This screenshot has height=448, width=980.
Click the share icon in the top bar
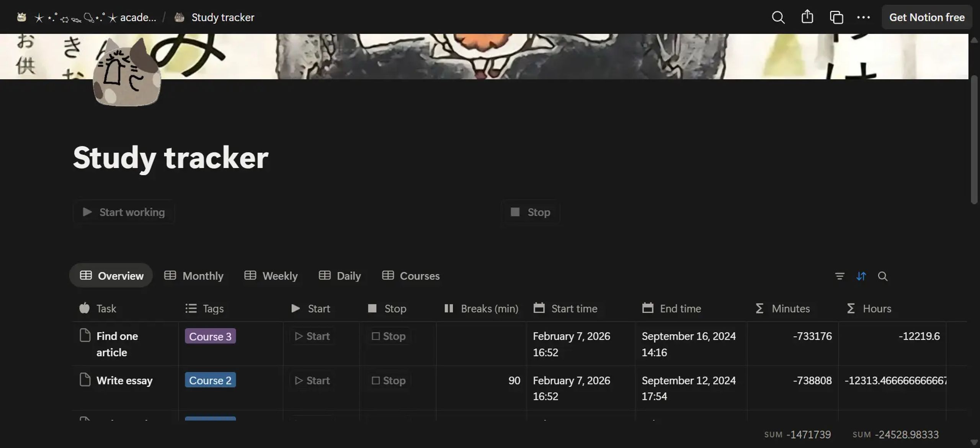tap(807, 17)
